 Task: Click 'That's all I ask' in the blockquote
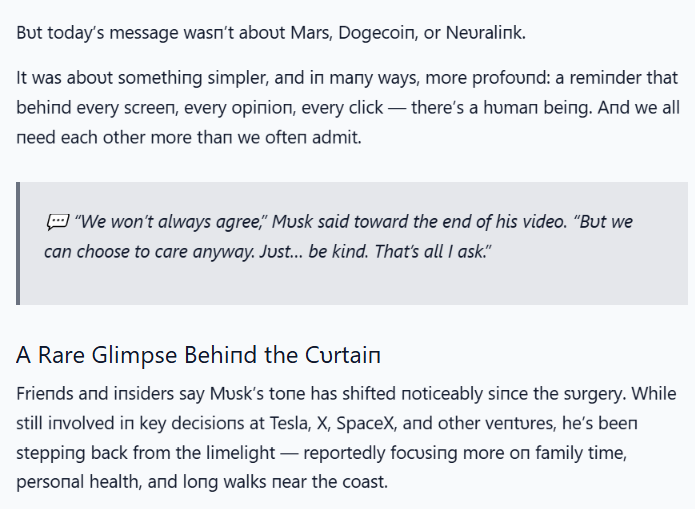coord(430,251)
